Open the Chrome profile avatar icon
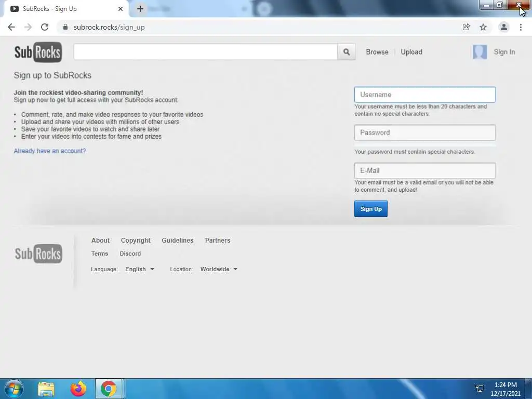Image resolution: width=532 pixels, height=399 pixels. [504, 27]
